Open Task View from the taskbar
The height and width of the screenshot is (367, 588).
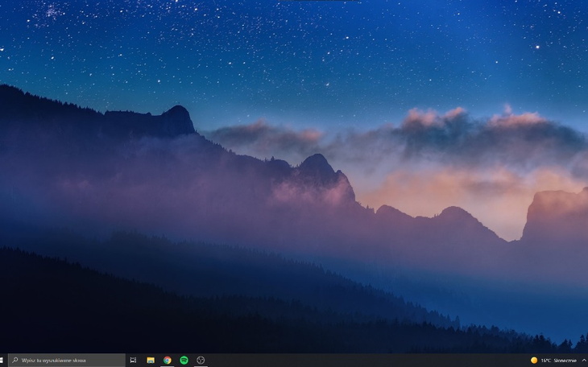coord(133,361)
